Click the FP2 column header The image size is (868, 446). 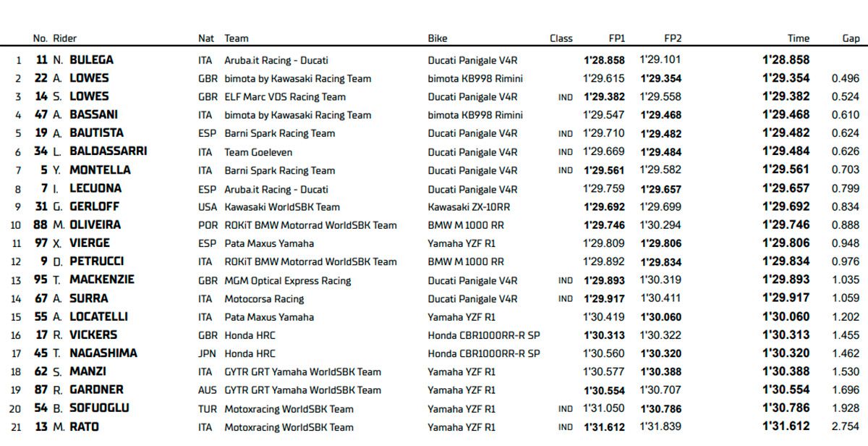(x=673, y=38)
